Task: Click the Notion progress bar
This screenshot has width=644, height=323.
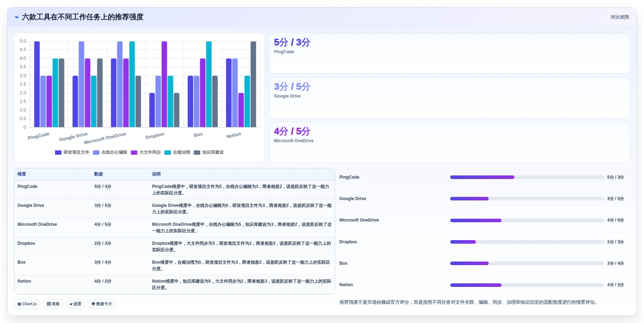Action: (527, 285)
